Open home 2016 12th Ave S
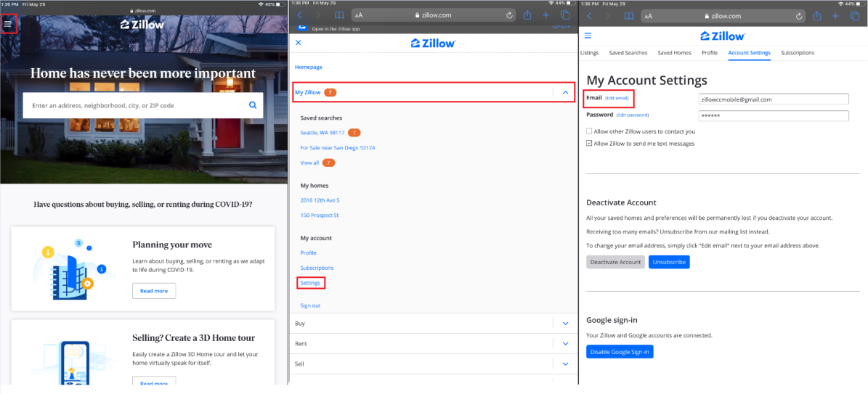 320,200
